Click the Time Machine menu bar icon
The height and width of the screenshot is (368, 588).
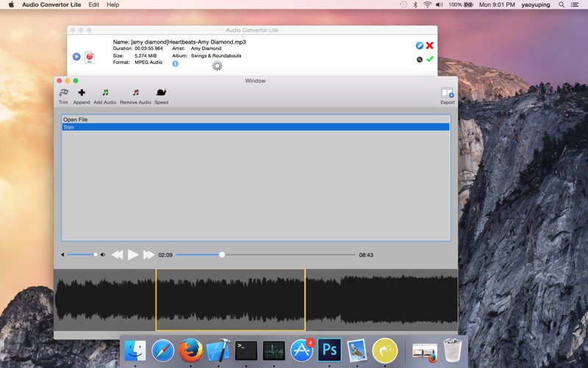403,4
